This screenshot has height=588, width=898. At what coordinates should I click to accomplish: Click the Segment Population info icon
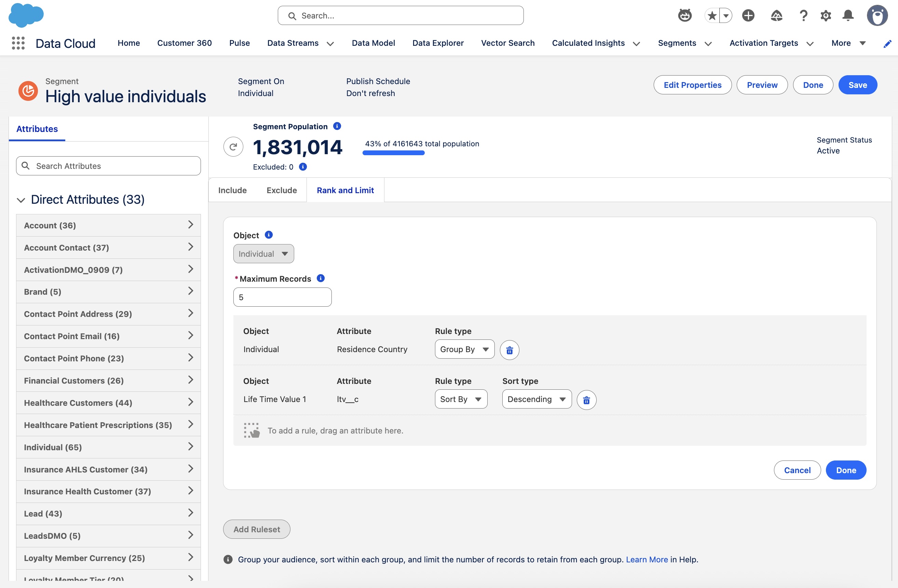pyautogui.click(x=337, y=126)
